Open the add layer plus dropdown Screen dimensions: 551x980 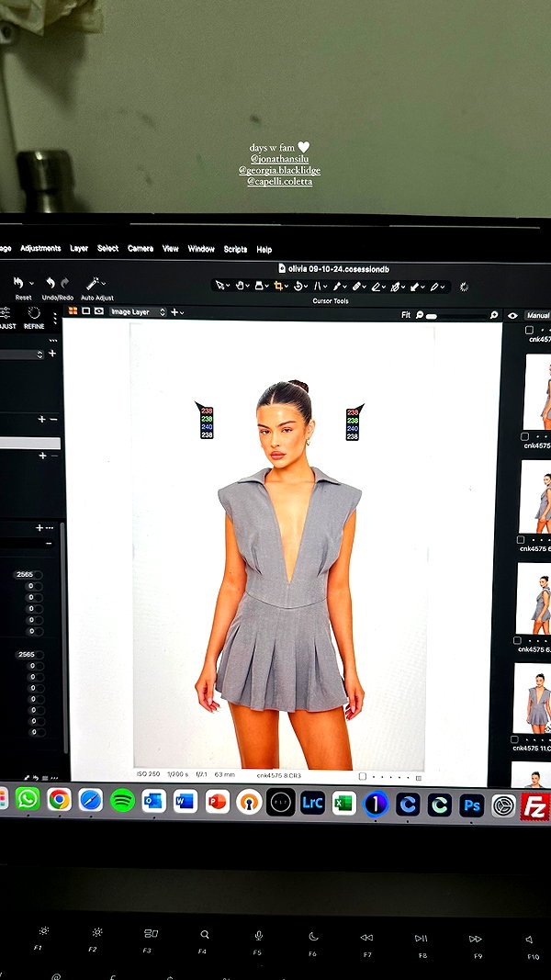[x=177, y=312]
